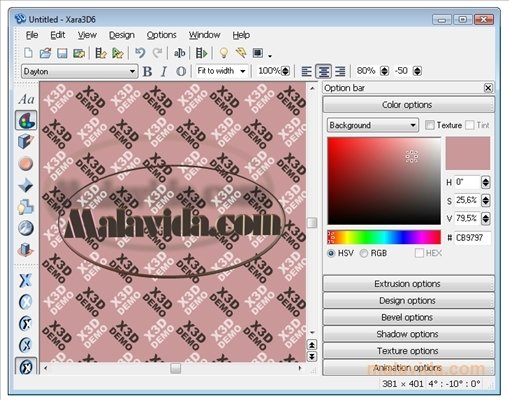This screenshot has height=400, width=509.
Task: Open the Background color target dropdown
Action: (x=373, y=125)
